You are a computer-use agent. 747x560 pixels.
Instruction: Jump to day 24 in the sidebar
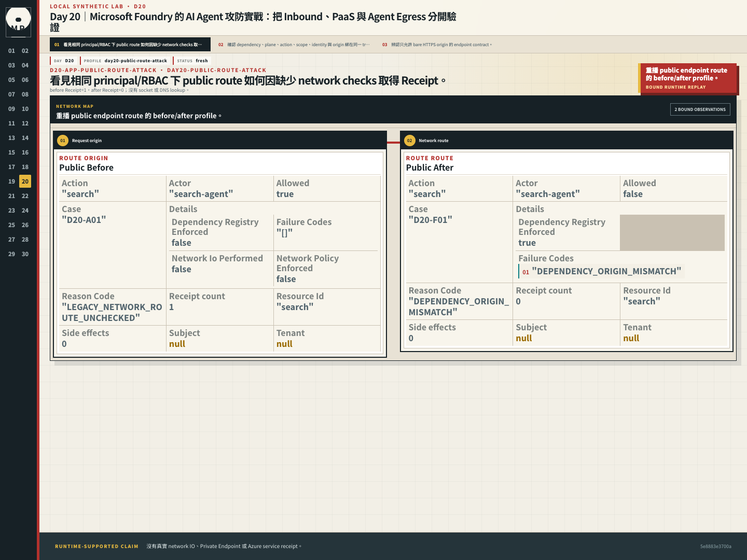[x=25, y=211]
